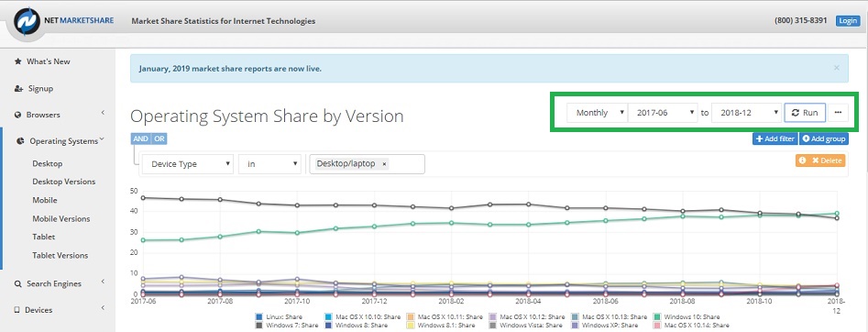Toggle Windows 8.1 Share legend entry
The height and width of the screenshot is (332, 868).
[441, 326]
